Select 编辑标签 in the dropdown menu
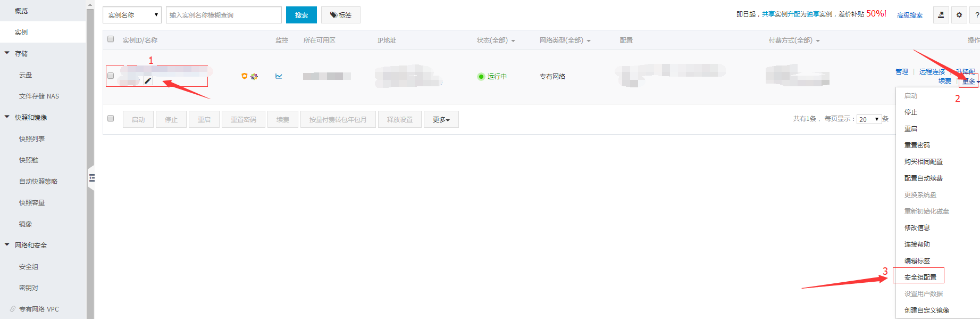 pyautogui.click(x=917, y=261)
